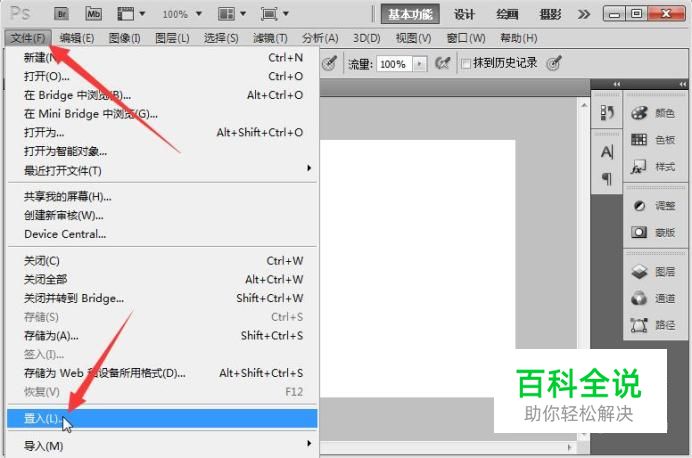Screen dimensions: 692x458
Task: Open the 编辑(E) menu
Action: pos(77,38)
